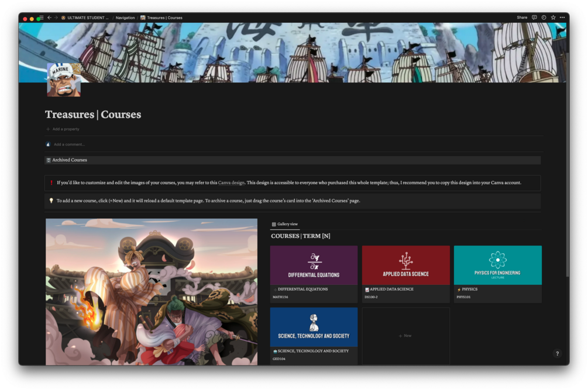The image size is (588, 390).
Task: Click COURSES | TERM [N] database title
Action: [x=301, y=236]
